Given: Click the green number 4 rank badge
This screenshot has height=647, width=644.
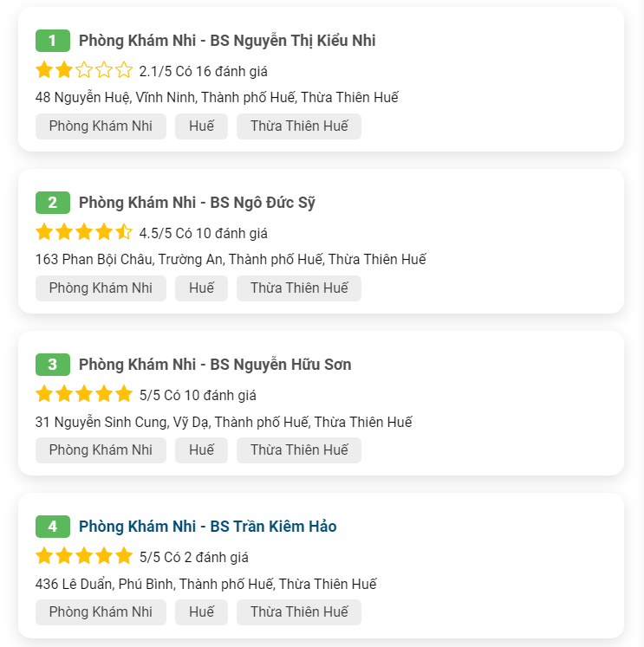Looking at the screenshot, I should click(x=53, y=527).
